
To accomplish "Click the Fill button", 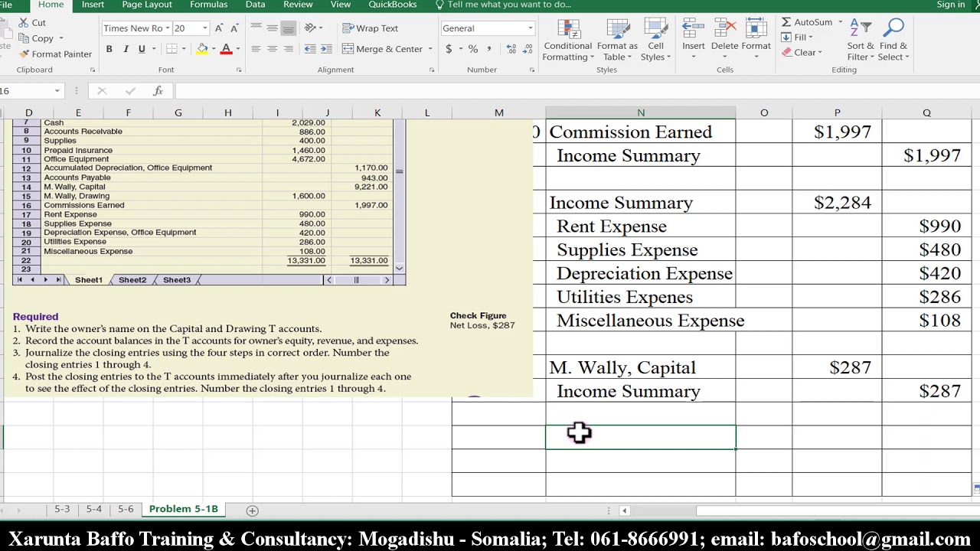I will click(x=797, y=37).
